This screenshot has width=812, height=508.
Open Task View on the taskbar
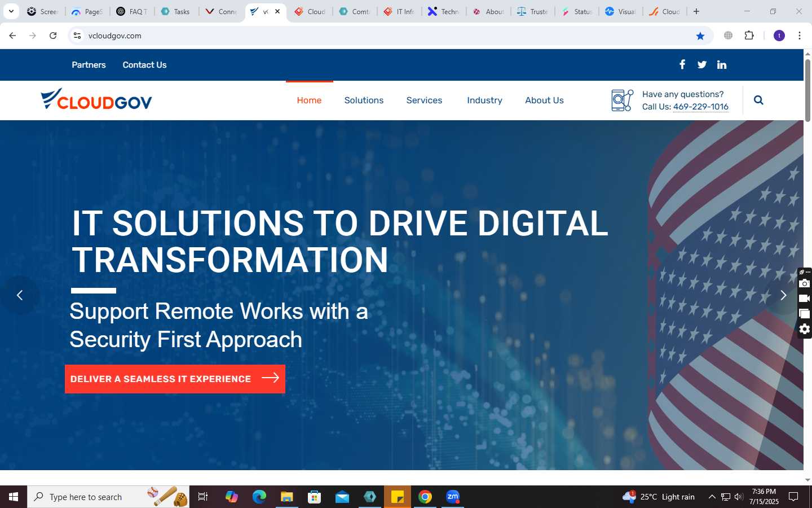203,497
